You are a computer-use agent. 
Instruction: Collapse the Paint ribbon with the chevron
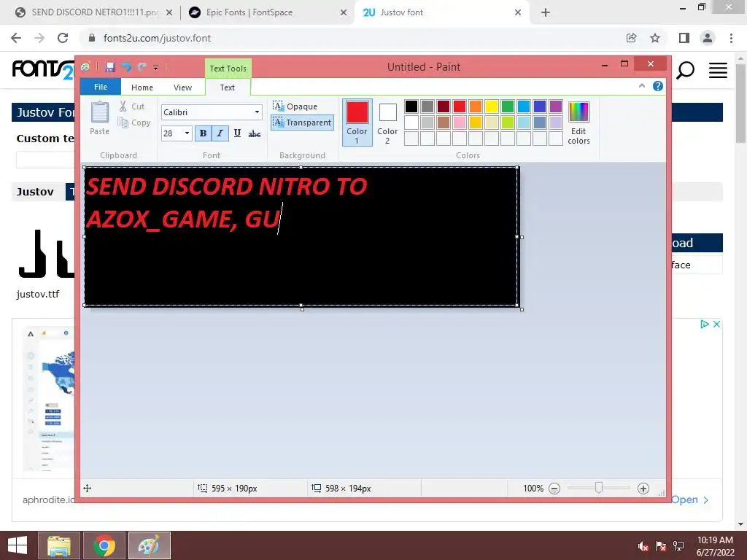(642, 86)
